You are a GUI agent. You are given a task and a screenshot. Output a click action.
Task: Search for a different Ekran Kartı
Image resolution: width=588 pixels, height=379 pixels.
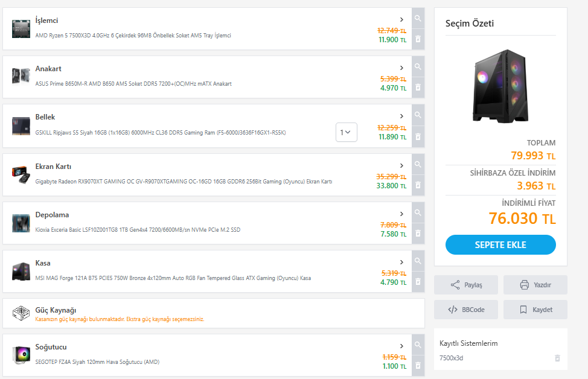(x=418, y=164)
